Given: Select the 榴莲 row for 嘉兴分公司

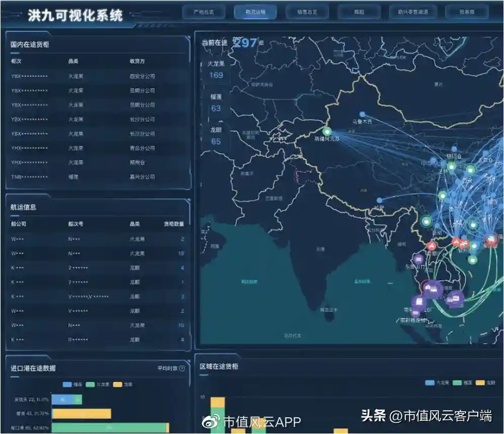Looking at the screenshot, I should point(97,177).
